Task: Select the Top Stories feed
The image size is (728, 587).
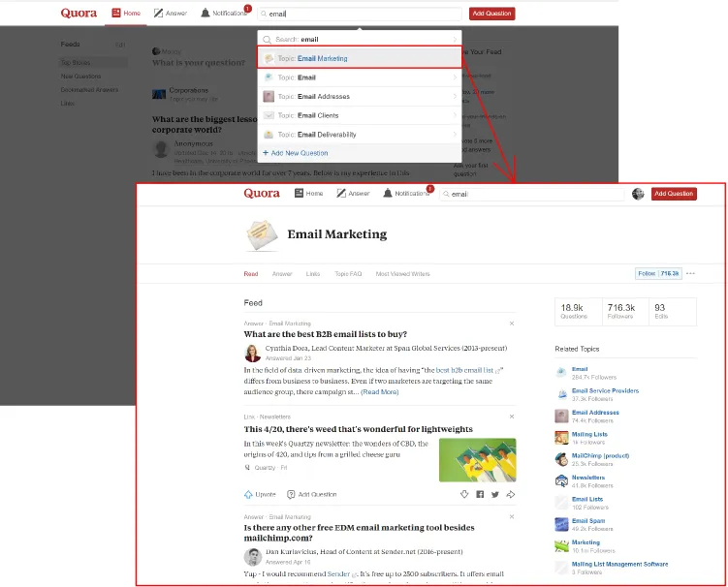Action: (x=93, y=62)
